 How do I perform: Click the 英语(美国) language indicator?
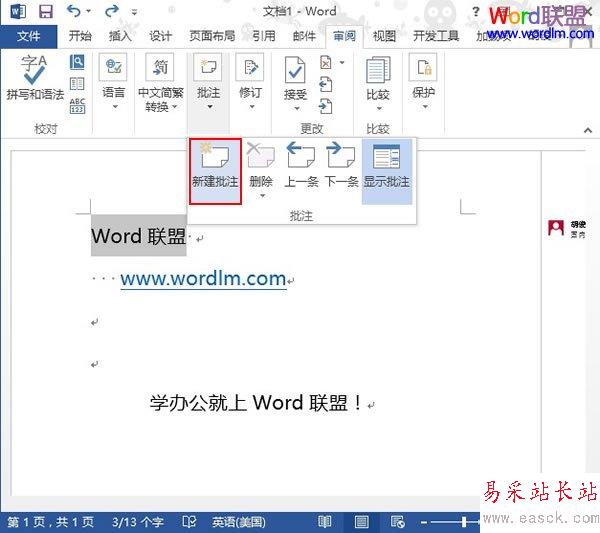(x=239, y=522)
